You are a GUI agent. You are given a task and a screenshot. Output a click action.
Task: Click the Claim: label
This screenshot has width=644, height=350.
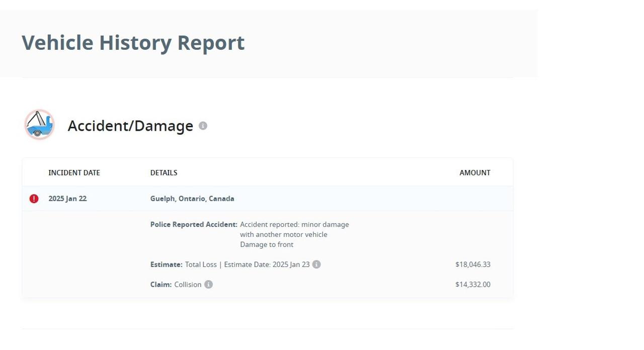(161, 285)
